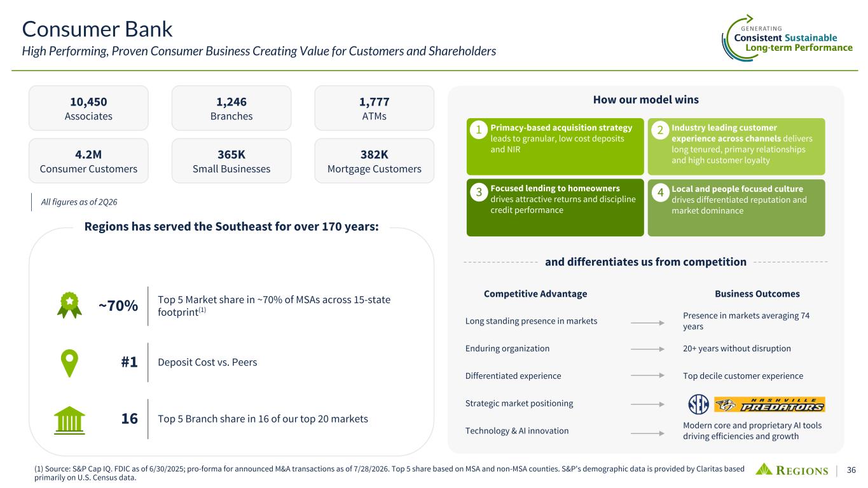Click the green map pin icon
Screen dimensions: 868x488
(69, 363)
